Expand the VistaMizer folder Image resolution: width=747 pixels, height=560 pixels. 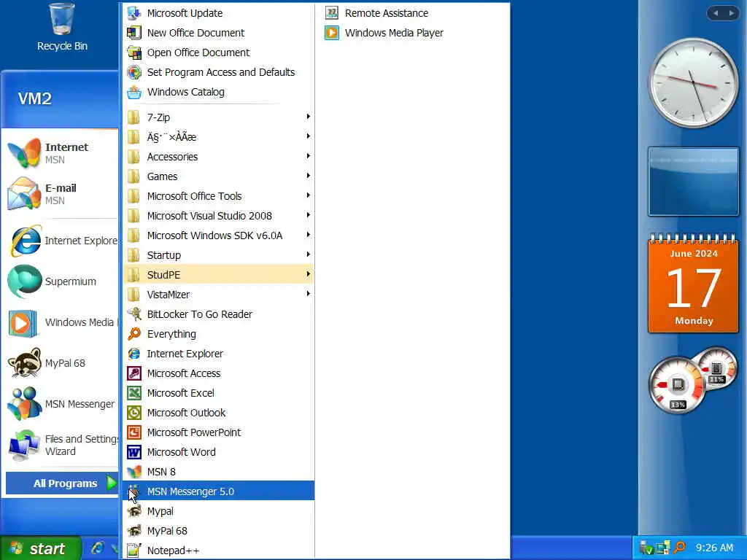pos(219,295)
